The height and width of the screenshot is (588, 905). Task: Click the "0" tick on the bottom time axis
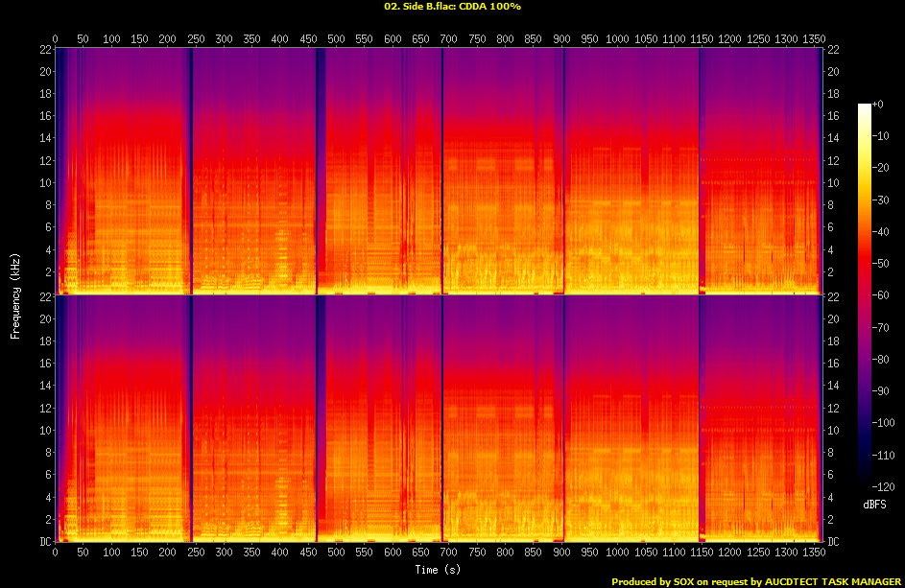point(56,553)
